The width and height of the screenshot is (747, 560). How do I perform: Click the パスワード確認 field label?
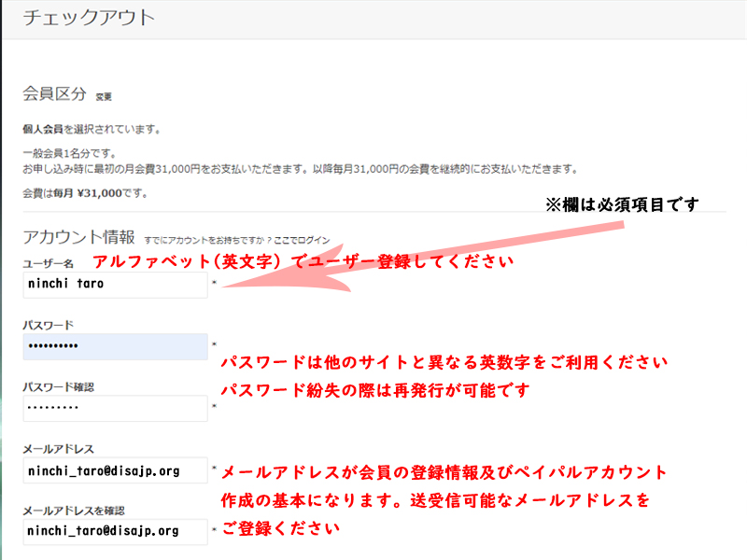click(58, 386)
